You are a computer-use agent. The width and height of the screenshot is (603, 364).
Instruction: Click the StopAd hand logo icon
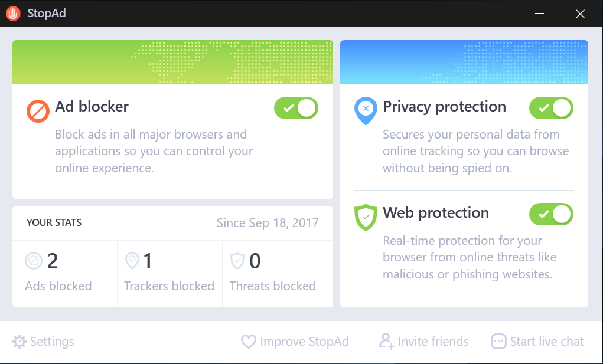point(14,14)
